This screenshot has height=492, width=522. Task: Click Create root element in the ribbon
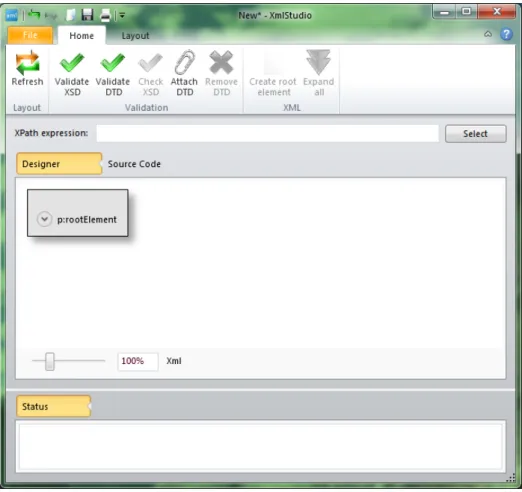point(273,74)
